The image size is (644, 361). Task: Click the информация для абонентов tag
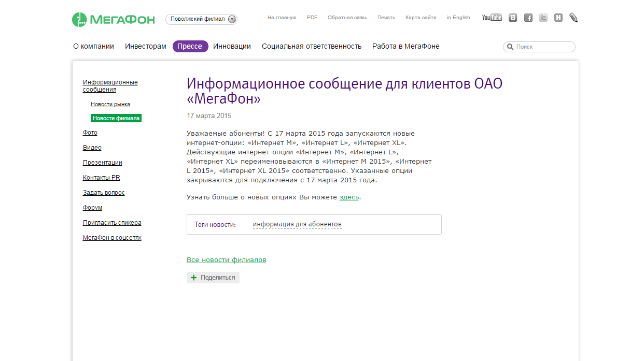pos(297,225)
